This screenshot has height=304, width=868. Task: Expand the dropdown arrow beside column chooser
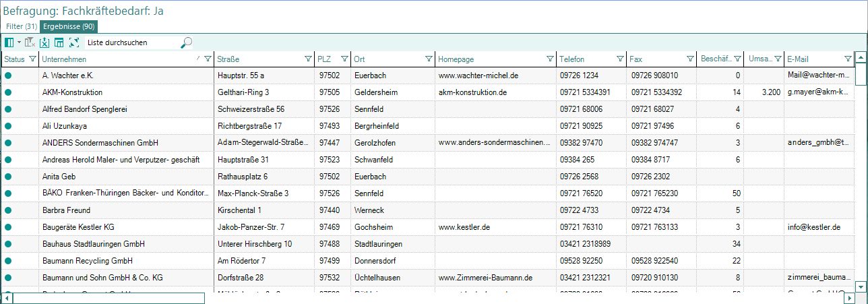click(19, 42)
